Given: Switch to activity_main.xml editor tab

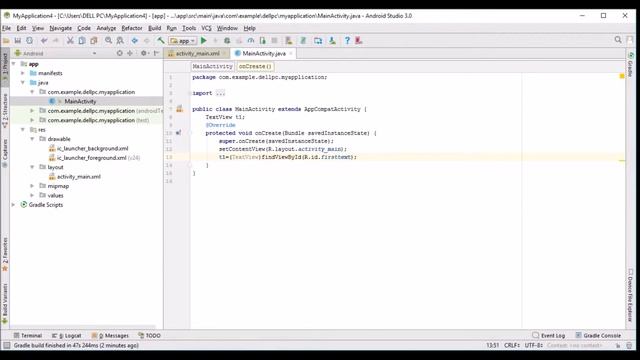Looking at the screenshot, I should tap(198, 53).
